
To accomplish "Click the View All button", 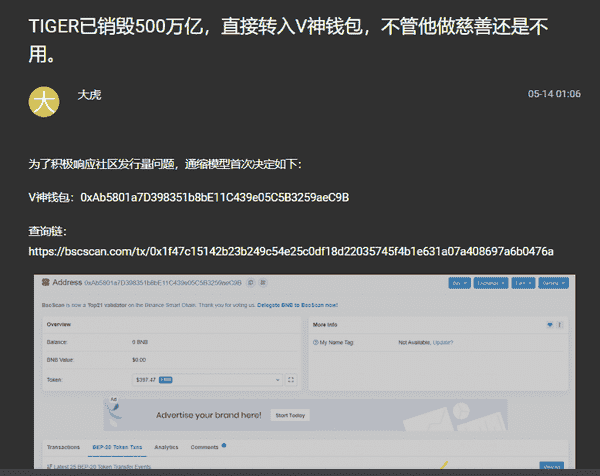I will [551, 466].
